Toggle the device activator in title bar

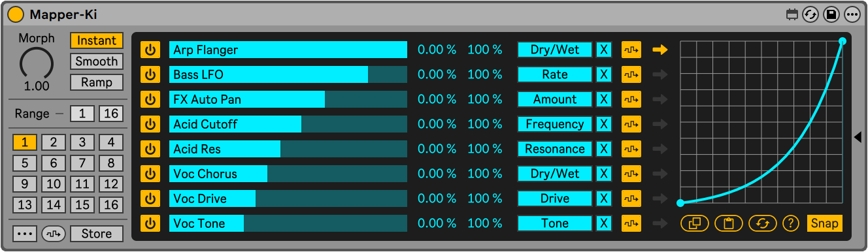[x=15, y=14]
